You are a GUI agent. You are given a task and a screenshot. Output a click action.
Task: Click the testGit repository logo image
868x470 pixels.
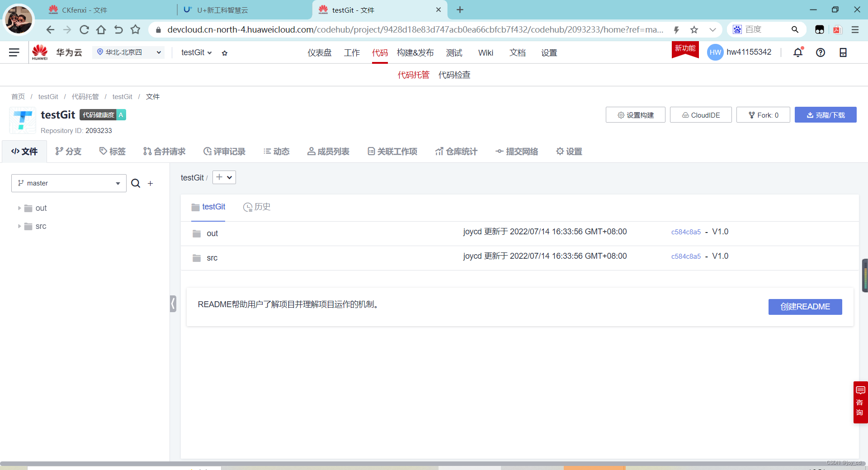(23, 120)
